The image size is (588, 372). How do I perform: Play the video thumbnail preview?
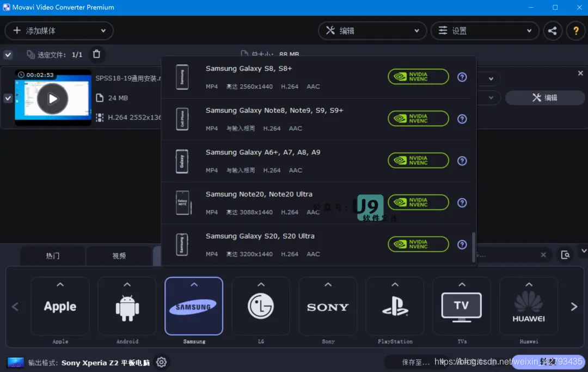point(52,99)
